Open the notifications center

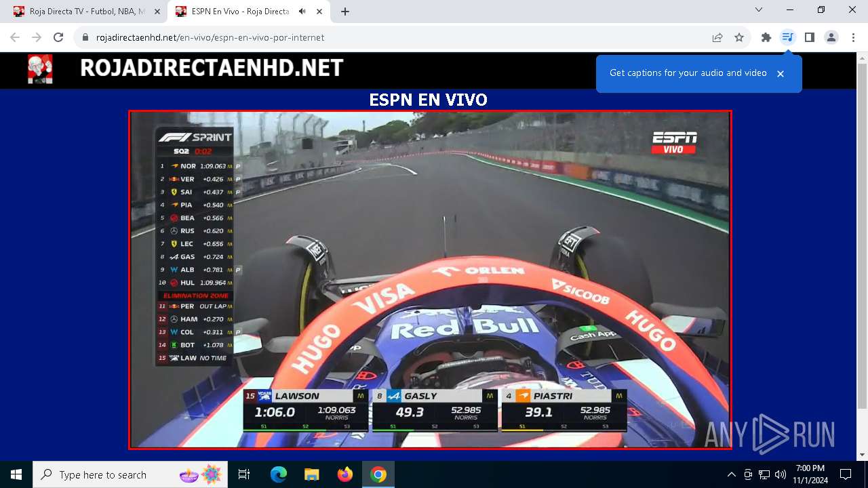tap(846, 474)
